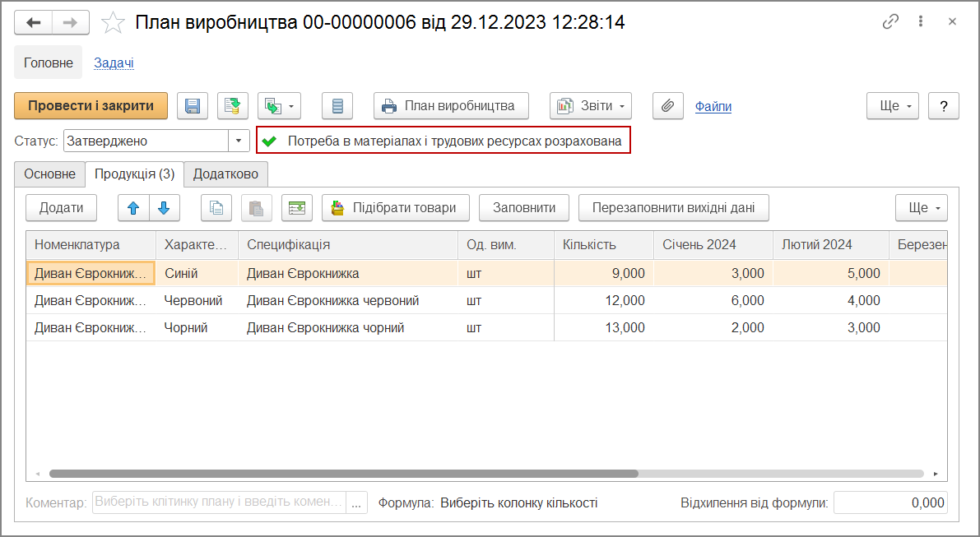The image size is (980, 537).
Task: Open the create-based-on dropdown icon
Action: click(279, 106)
